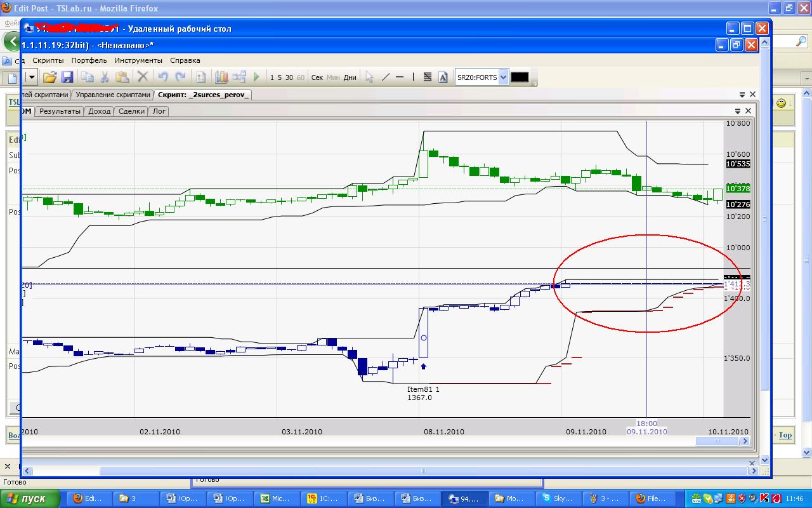This screenshot has height=508, width=812.
Task: Expand the dropdown arrow beside New document
Action: click(x=32, y=77)
